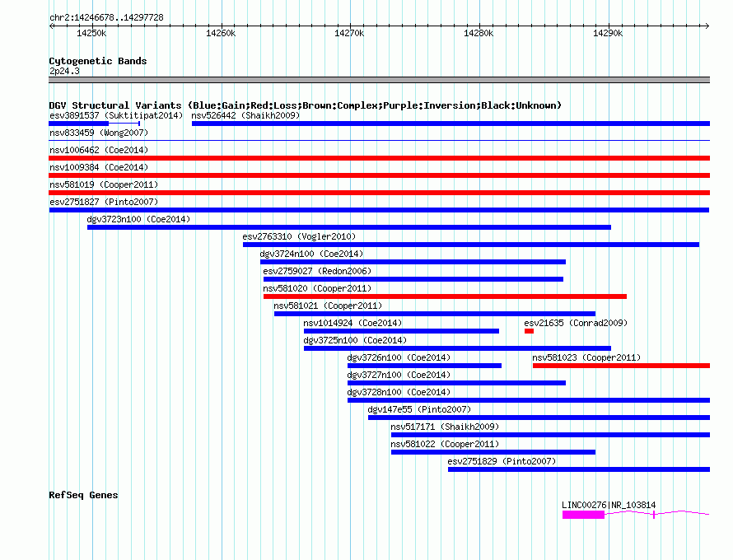Screen dimensions: 733x560
Task: Select the esv2763310 blue gain bar
Action: pos(471,245)
